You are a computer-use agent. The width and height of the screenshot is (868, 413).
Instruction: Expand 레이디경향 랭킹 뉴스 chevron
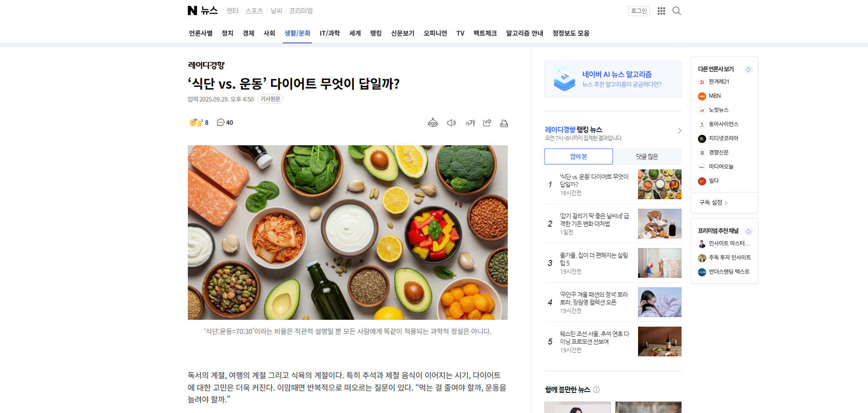680,131
